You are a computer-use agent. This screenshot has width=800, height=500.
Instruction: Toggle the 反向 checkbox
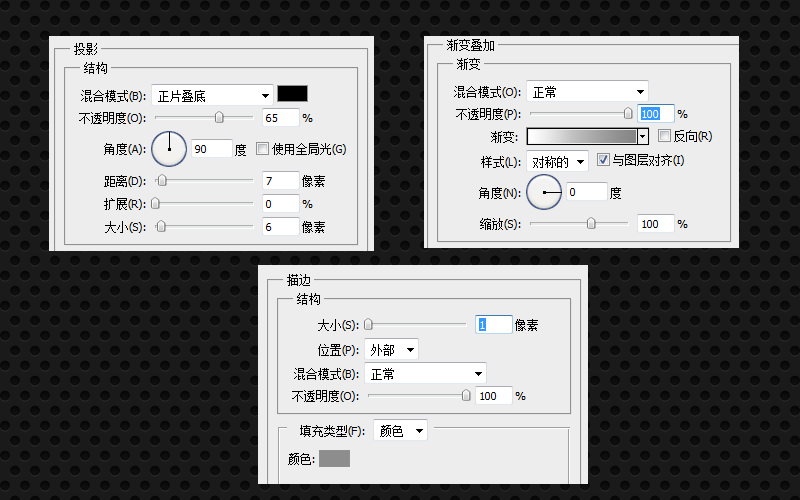coord(664,136)
